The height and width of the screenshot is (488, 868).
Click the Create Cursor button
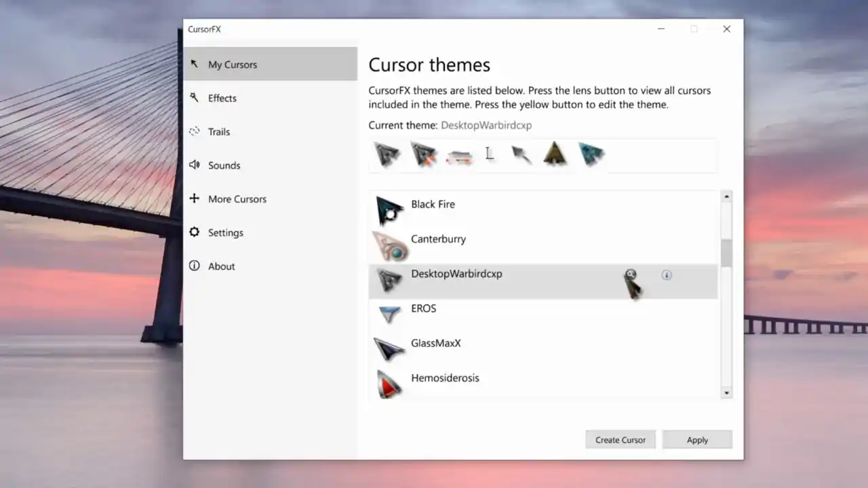[x=620, y=440]
